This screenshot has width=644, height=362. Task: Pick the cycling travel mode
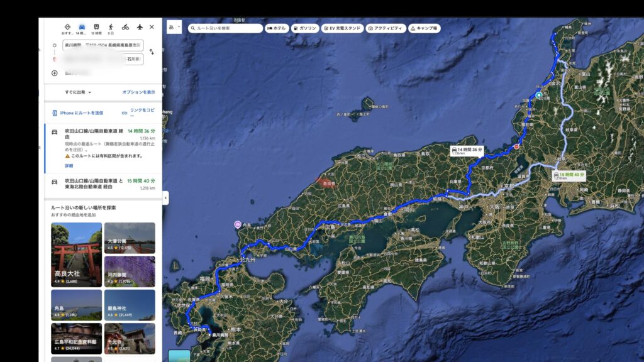pos(125,27)
